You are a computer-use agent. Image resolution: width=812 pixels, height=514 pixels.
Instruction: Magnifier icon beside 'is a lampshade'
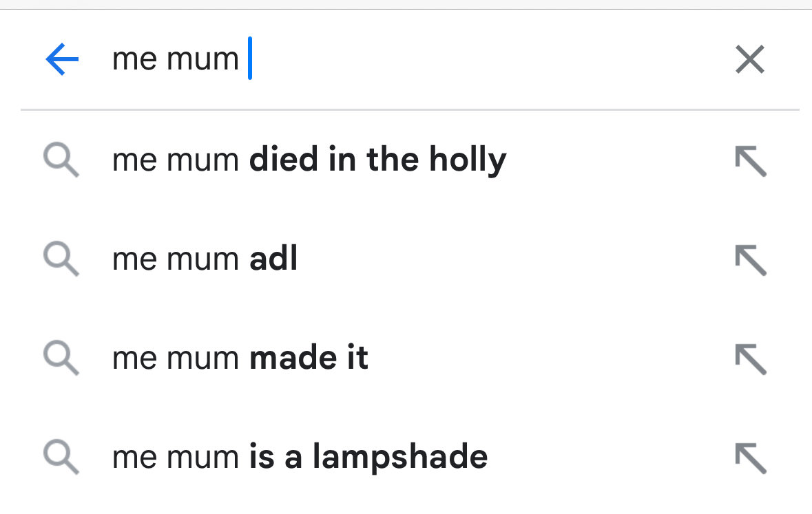click(61, 458)
